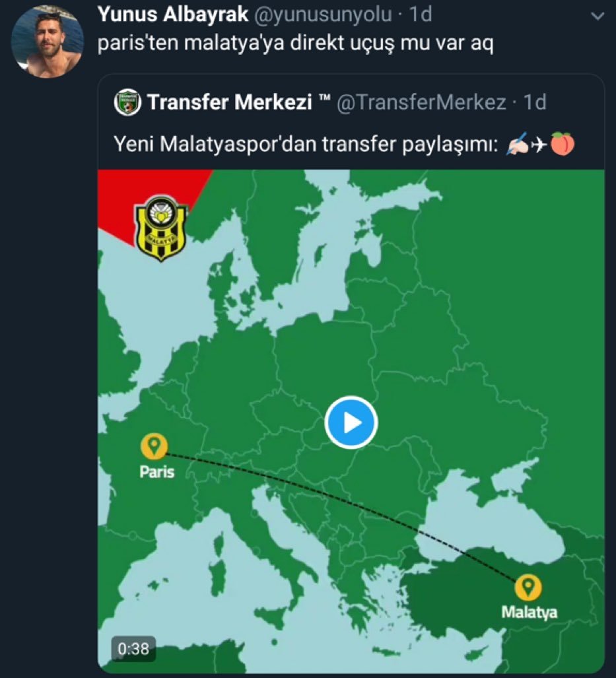Open the Transfer Merkezi display name
616x678 pixels.
pos(231,103)
